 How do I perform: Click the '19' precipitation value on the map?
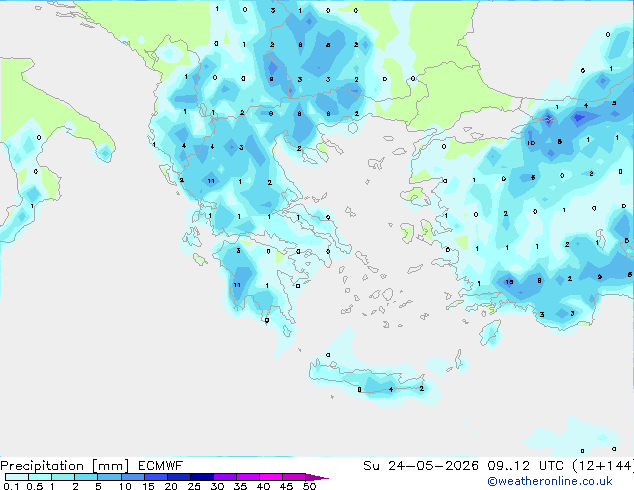coord(509,282)
